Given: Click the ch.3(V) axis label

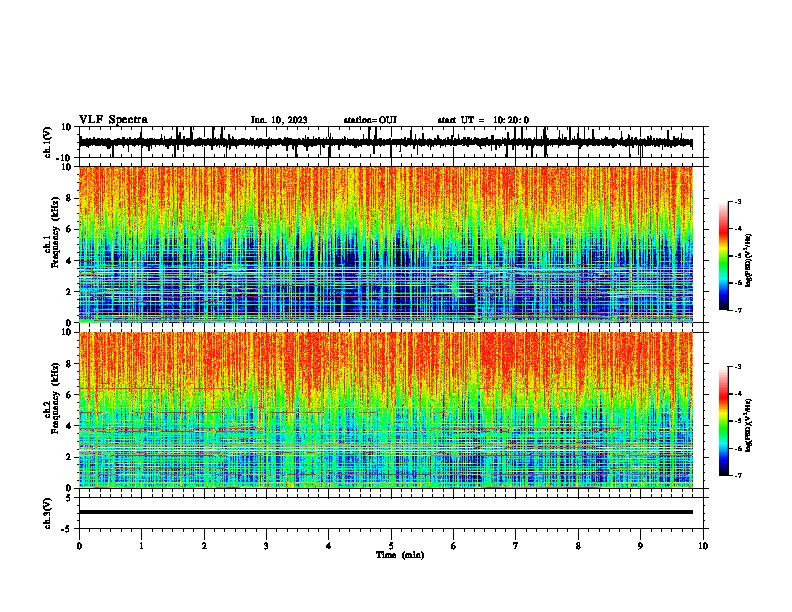Looking at the screenshot, I should pos(48,513).
